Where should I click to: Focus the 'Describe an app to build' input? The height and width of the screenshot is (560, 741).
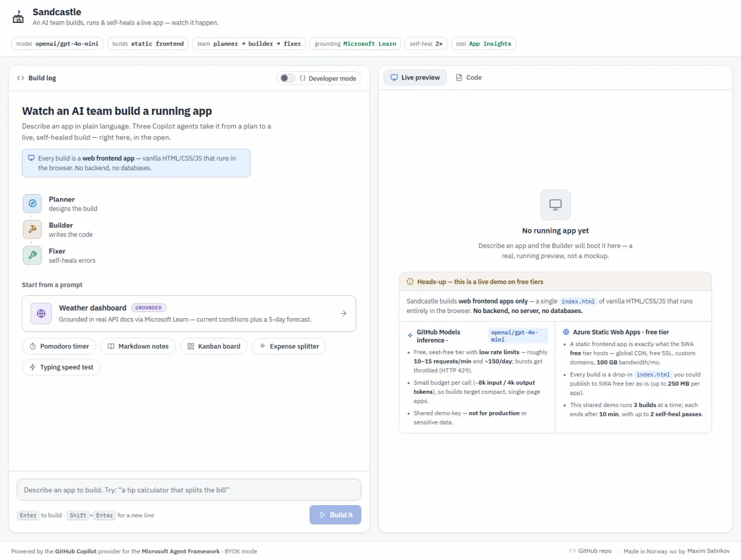[x=189, y=490]
